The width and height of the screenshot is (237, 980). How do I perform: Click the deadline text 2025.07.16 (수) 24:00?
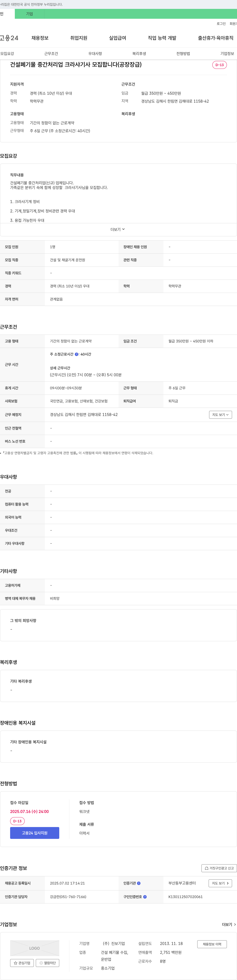(29, 811)
